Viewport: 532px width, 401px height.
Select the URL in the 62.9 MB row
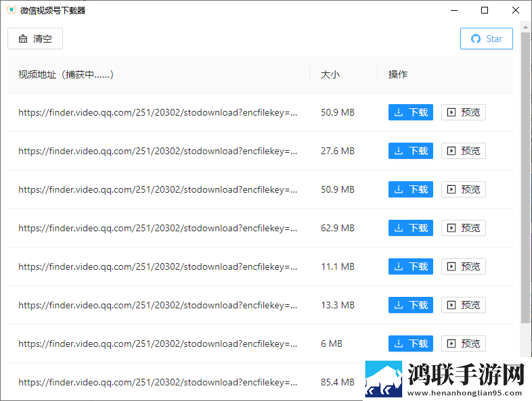click(158, 228)
